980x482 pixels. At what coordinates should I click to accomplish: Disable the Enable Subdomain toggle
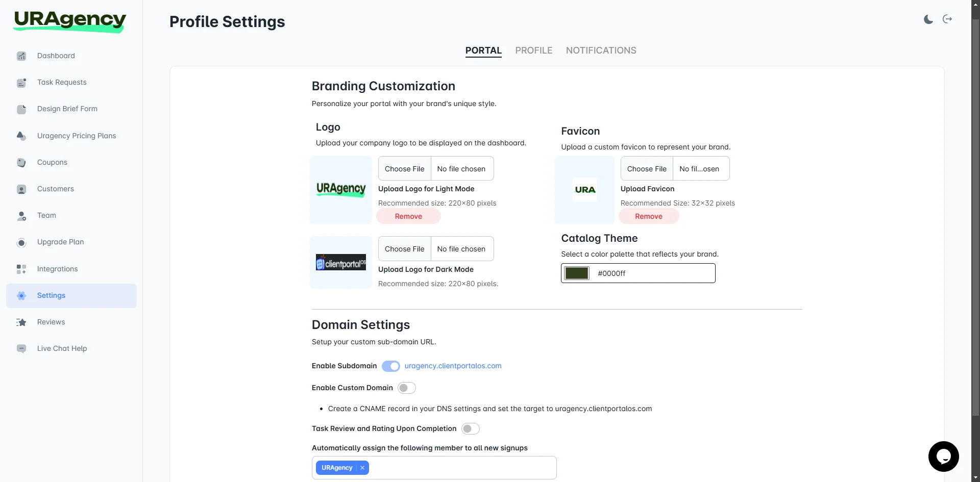click(x=390, y=366)
